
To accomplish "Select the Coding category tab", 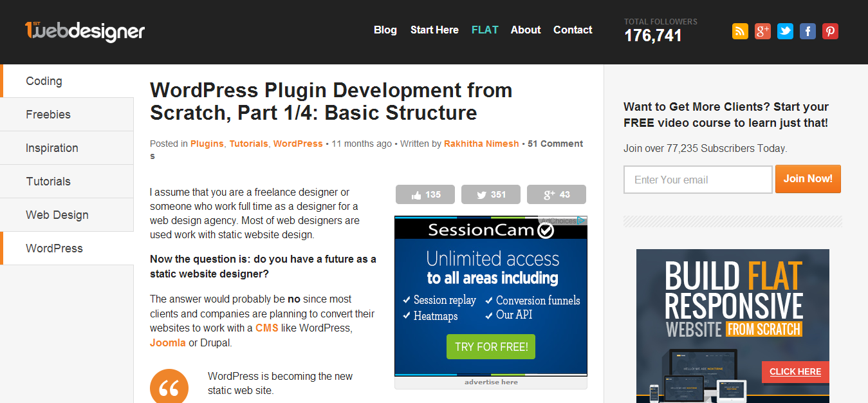I will point(67,81).
